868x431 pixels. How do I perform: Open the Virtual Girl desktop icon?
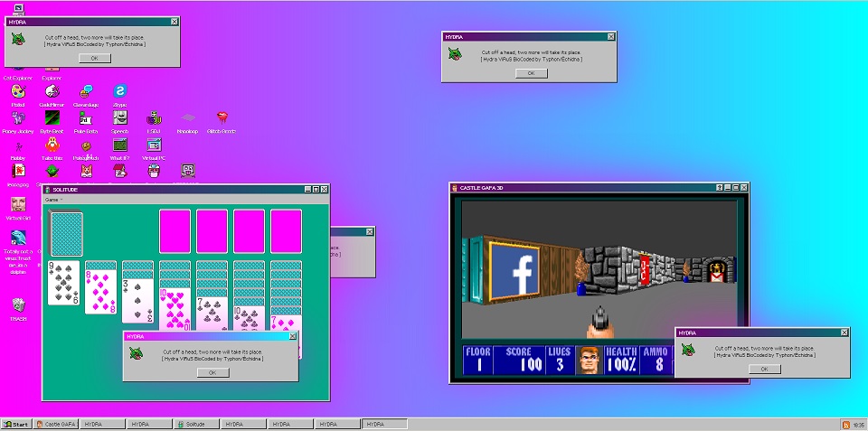pos(18,204)
